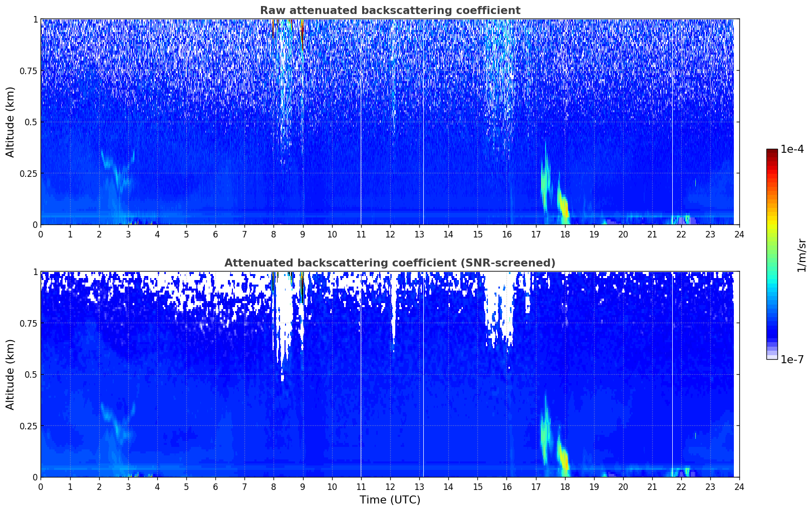Click hour tick '17' on SNR-screened plot axis
812x511 pixels.
[x=536, y=486]
